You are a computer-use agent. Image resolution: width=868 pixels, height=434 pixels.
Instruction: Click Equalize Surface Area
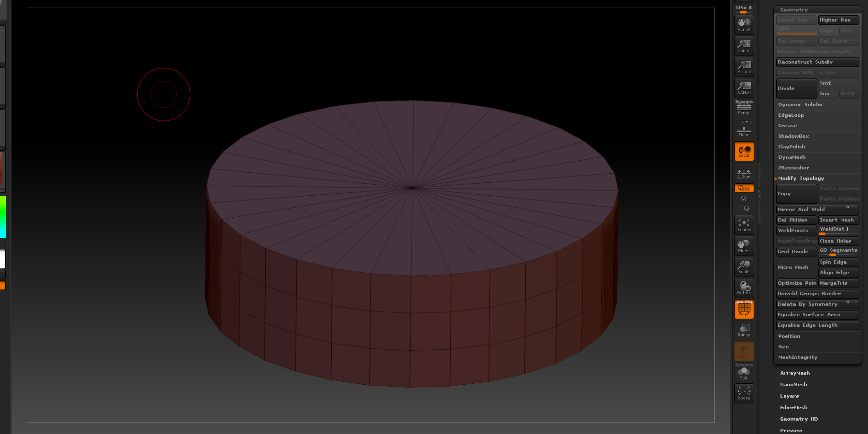click(x=817, y=315)
